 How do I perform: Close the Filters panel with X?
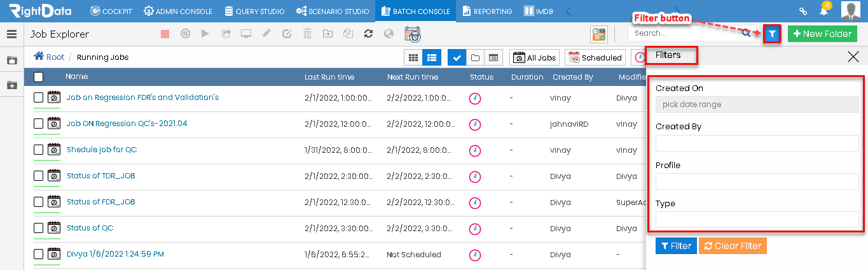click(x=853, y=57)
